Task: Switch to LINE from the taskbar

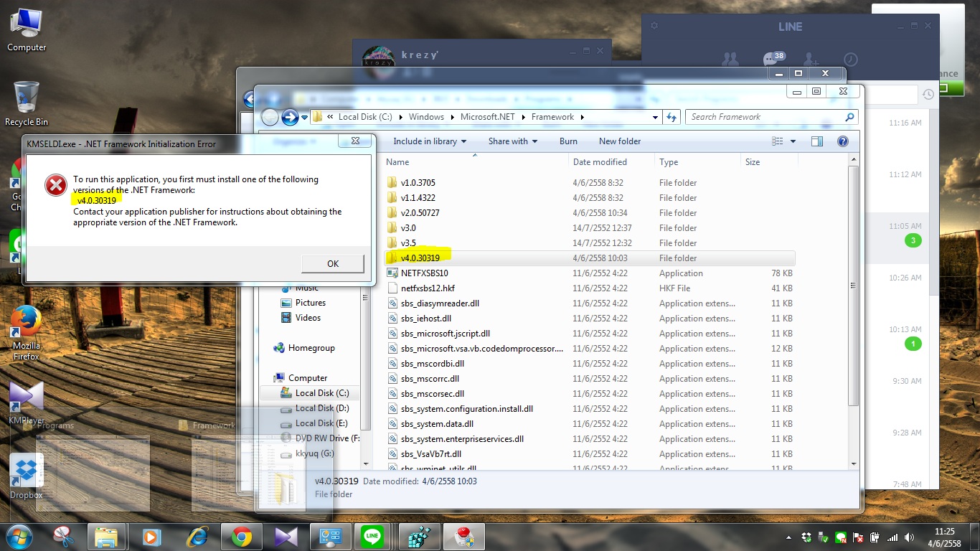Action: [x=372, y=536]
